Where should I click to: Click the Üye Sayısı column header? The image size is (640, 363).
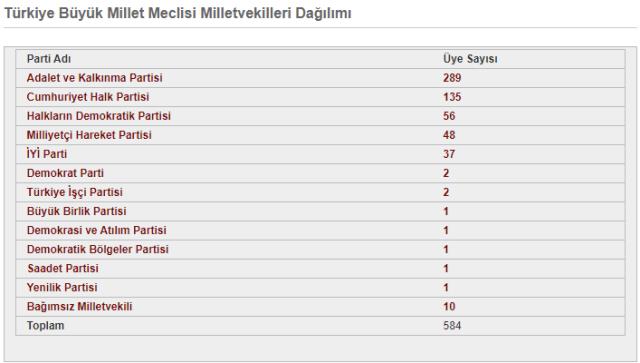(x=470, y=59)
